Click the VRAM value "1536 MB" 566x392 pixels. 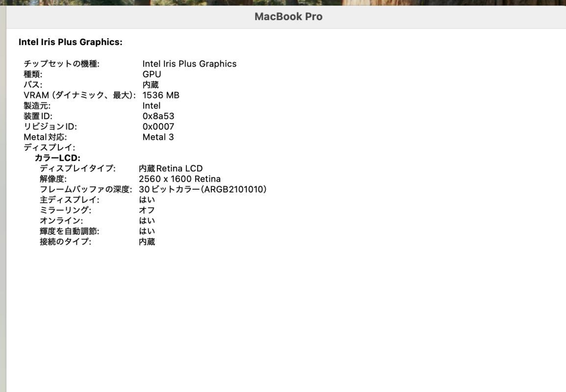[x=160, y=95]
